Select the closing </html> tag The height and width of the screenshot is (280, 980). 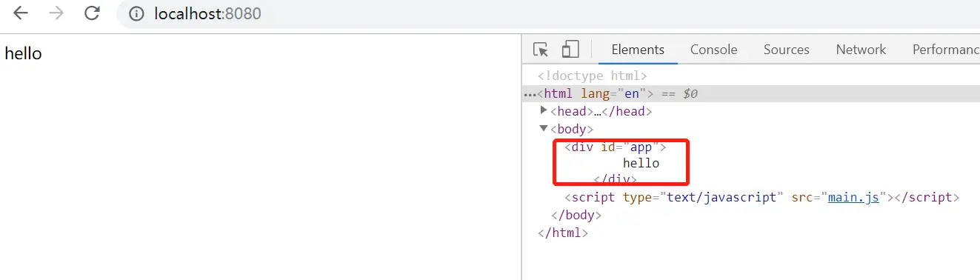tap(563, 233)
